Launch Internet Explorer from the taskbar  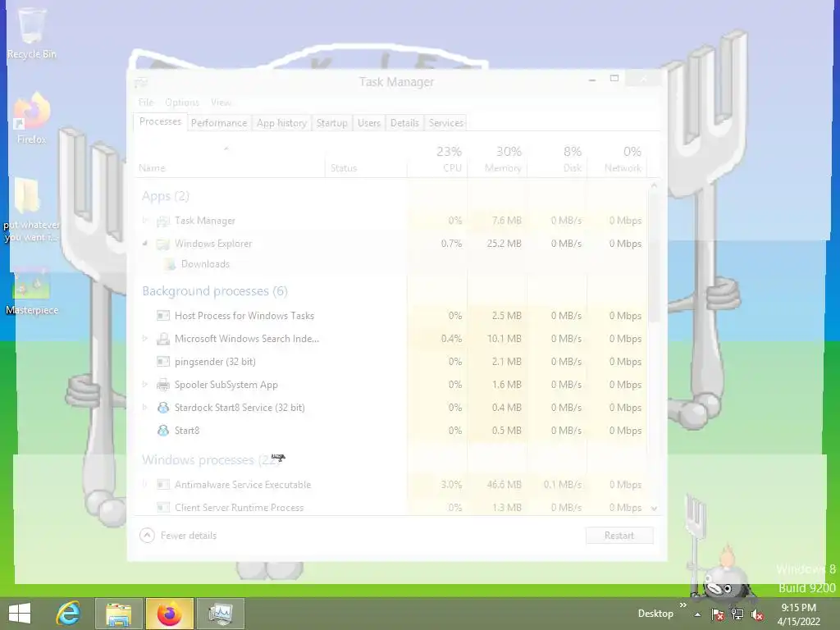[69, 614]
